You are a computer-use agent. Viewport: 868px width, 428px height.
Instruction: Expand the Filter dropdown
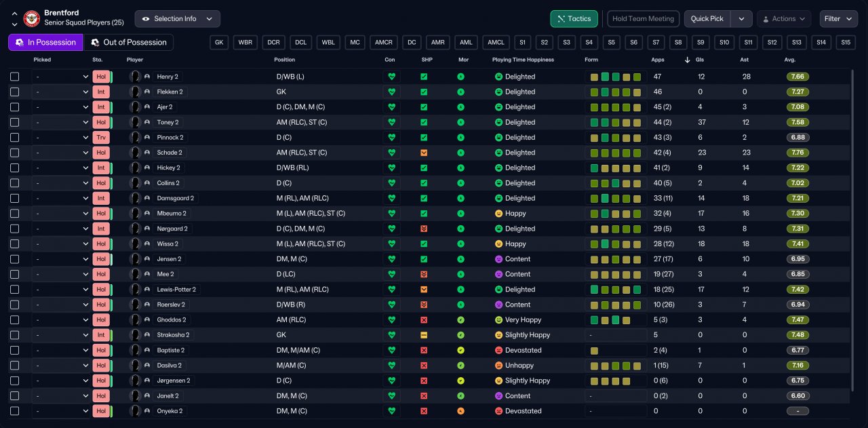[x=838, y=19]
